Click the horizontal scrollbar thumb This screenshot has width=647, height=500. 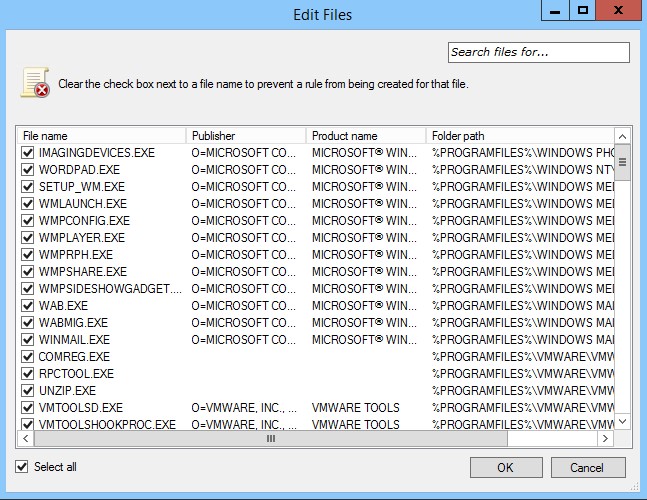270,439
